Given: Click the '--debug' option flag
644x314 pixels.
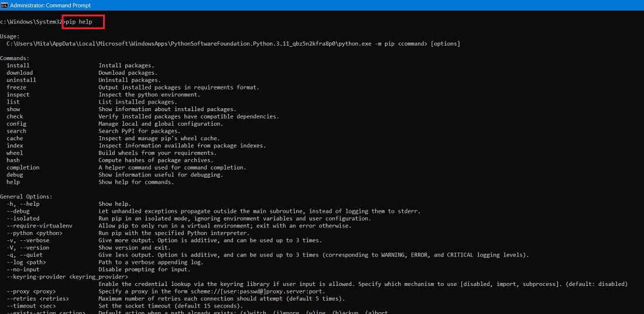Looking at the screenshot, I should [x=18, y=211].
